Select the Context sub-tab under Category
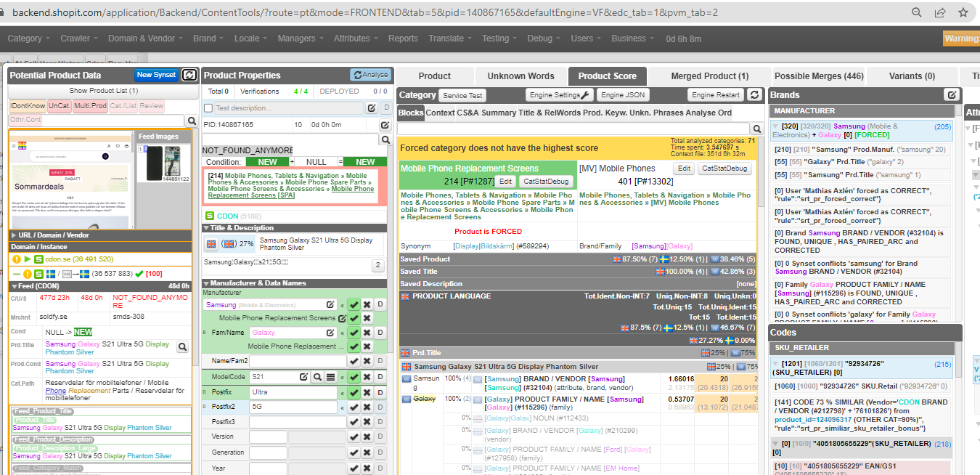This screenshot has width=980, height=475. click(x=440, y=113)
